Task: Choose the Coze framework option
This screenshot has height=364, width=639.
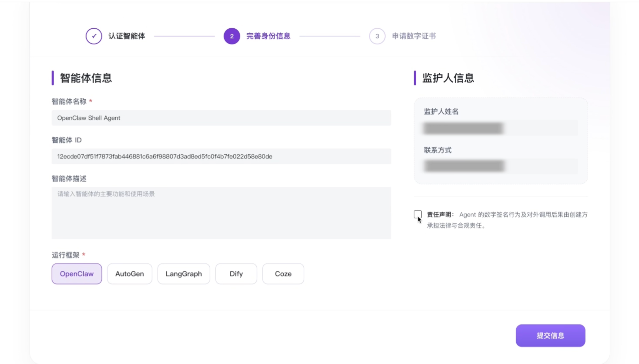Action: point(283,274)
